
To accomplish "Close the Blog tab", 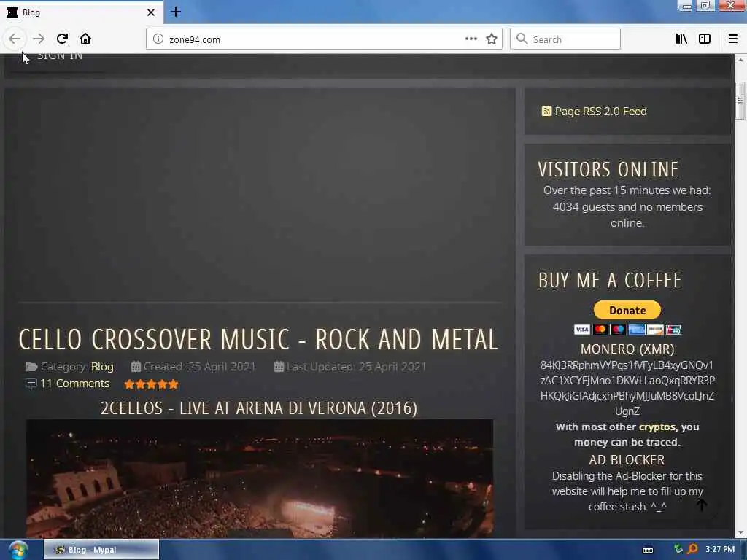I will [x=151, y=12].
